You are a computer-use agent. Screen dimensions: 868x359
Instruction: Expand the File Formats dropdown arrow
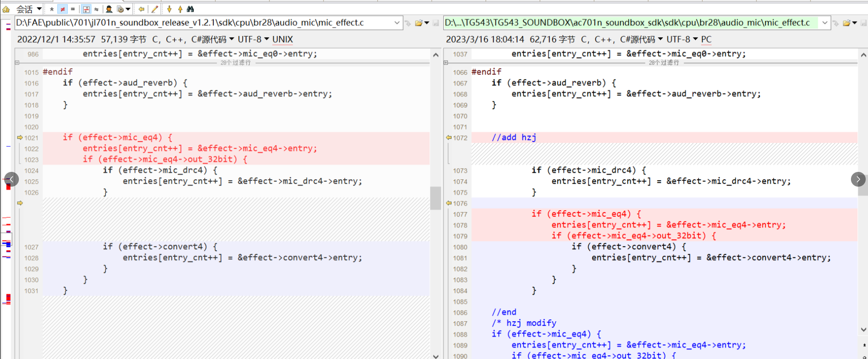[x=128, y=9]
